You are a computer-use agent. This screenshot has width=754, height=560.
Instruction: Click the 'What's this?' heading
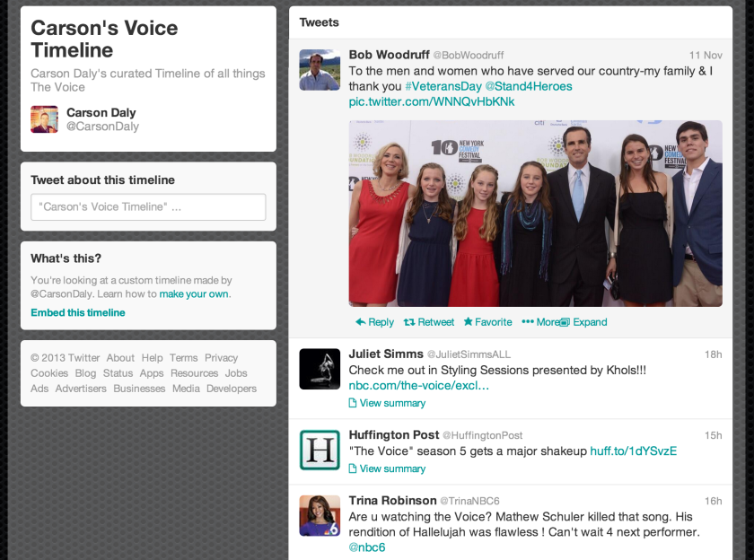(66, 258)
